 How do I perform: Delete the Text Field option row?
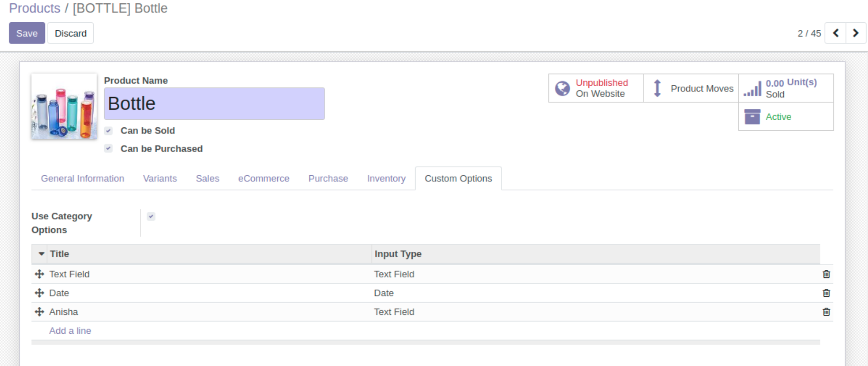[826, 274]
